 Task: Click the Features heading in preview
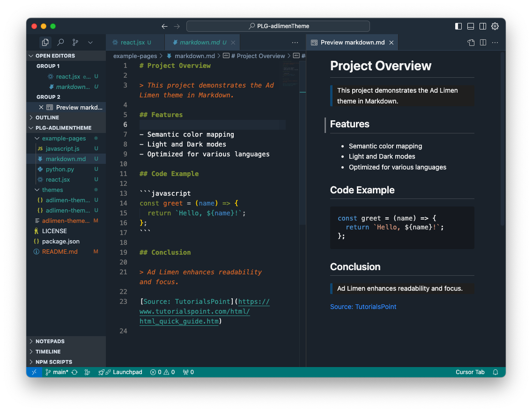(349, 124)
